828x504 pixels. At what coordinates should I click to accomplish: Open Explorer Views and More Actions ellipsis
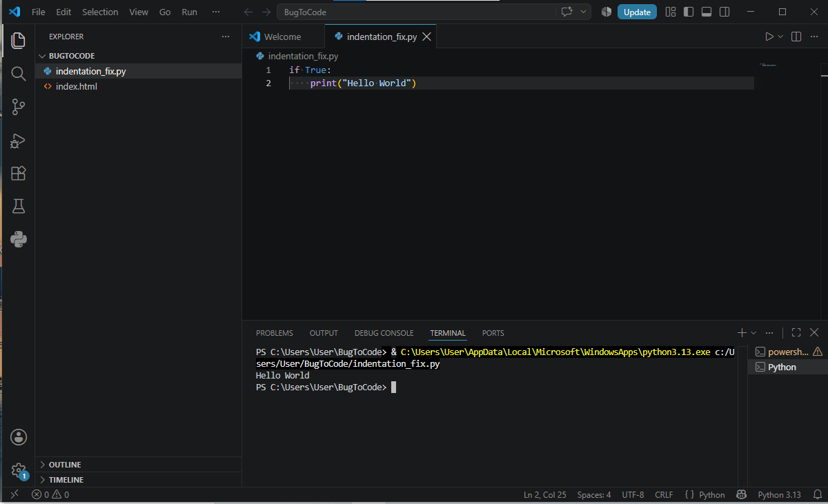click(226, 37)
